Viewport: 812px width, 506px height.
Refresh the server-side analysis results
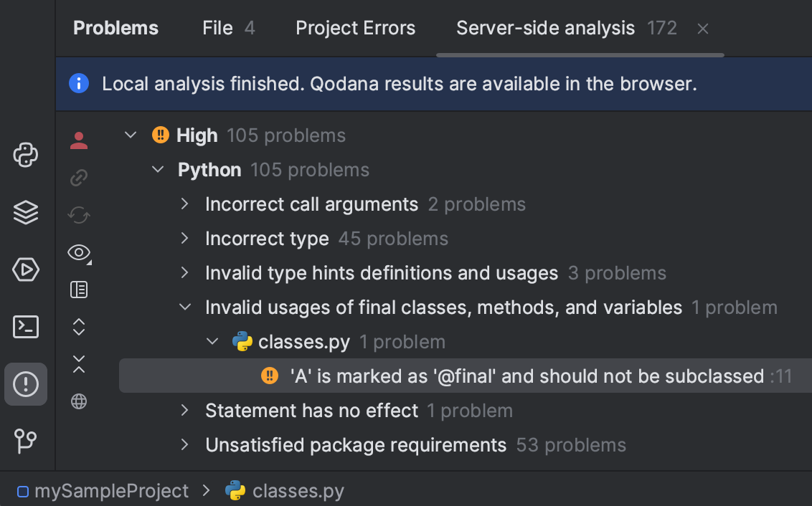(x=79, y=214)
